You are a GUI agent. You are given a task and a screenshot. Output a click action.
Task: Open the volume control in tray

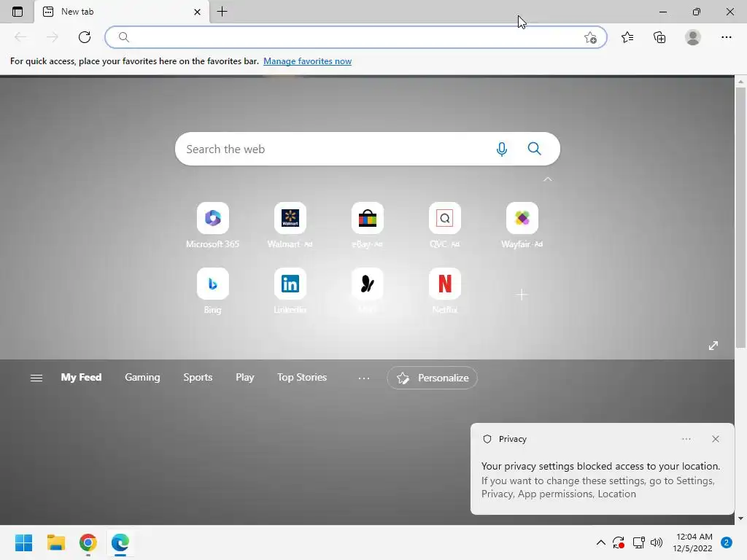(657, 542)
